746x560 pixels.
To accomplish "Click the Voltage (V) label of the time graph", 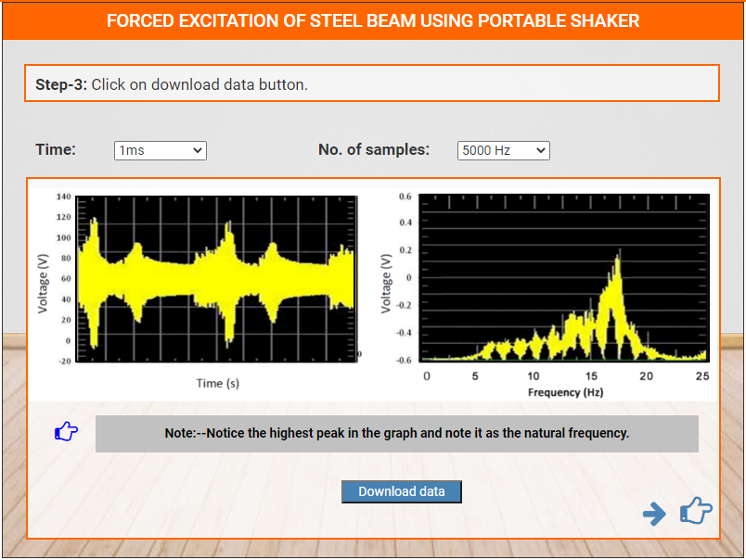I will pyautogui.click(x=43, y=278).
